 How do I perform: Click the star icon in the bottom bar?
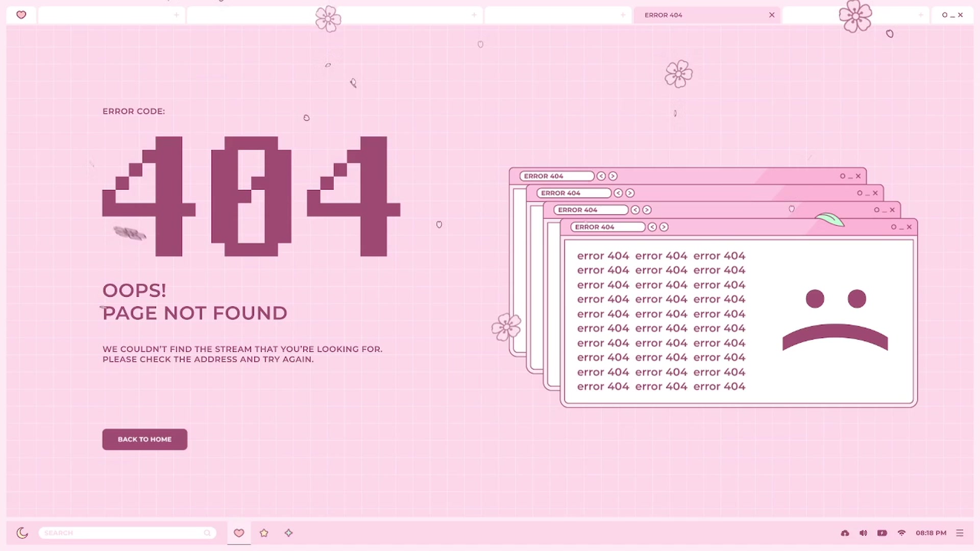264,533
